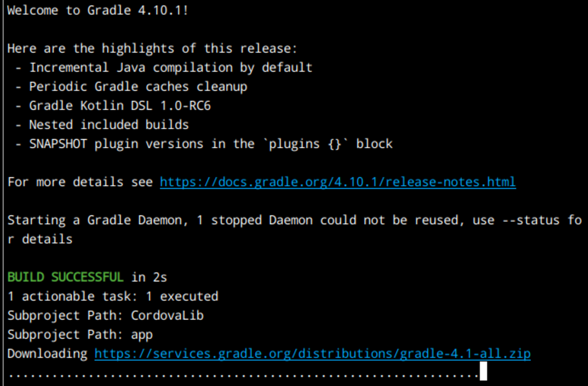Select the "Nested included builds" line

109,125
